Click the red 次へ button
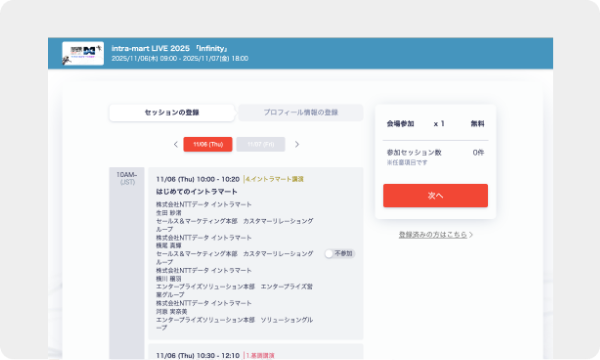600x360 pixels. tap(435, 195)
